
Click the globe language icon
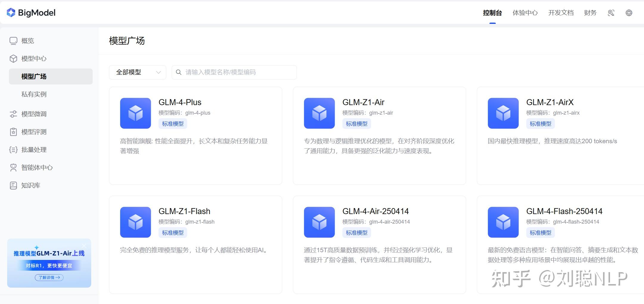click(x=629, y=13)
